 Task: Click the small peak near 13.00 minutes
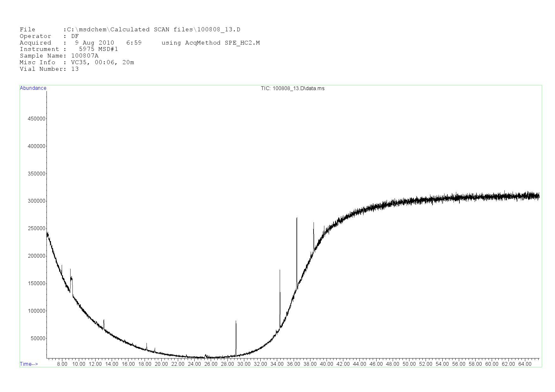coord(104,321)
